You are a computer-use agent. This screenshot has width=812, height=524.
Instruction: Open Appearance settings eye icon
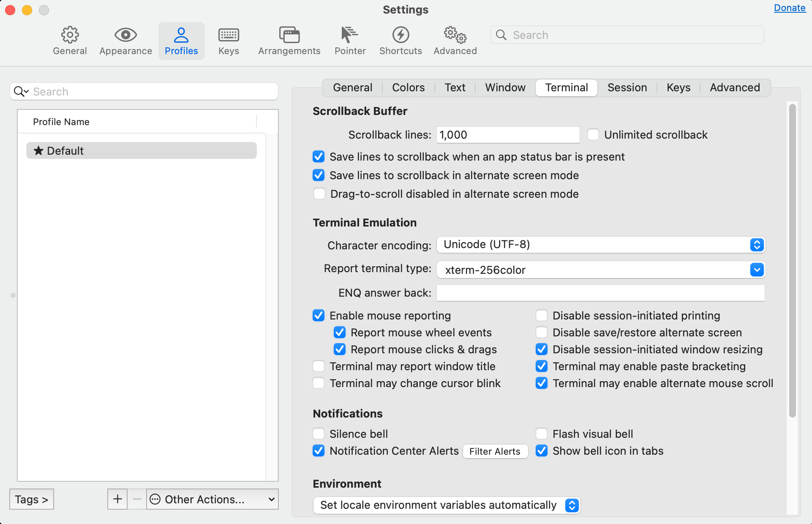click(125, 35)
